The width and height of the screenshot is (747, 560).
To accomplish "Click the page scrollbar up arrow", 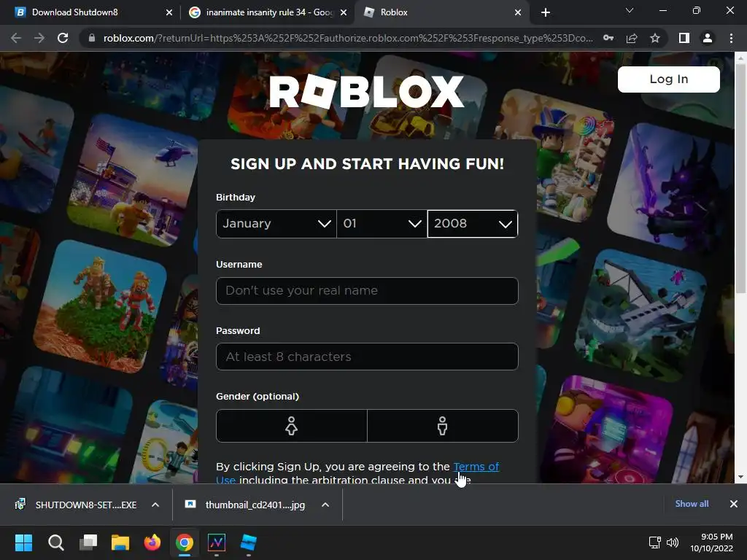I will [x=741, y=58].
